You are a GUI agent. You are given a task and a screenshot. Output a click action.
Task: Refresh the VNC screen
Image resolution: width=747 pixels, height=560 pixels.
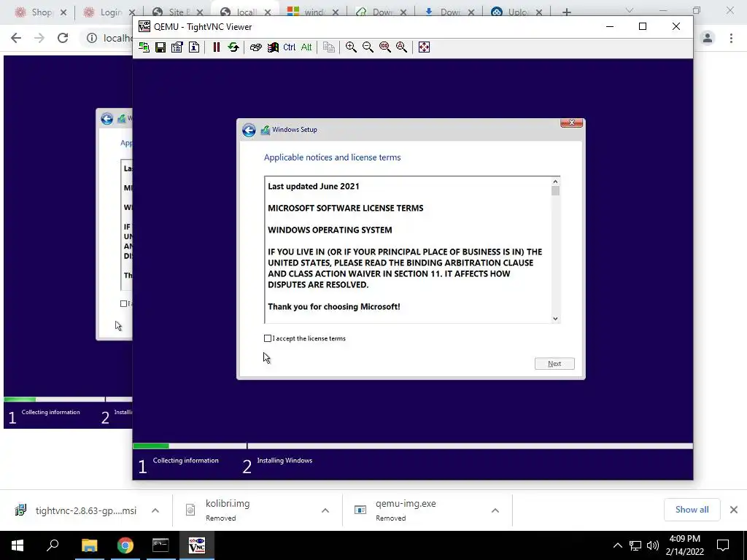tap(233, 47)
